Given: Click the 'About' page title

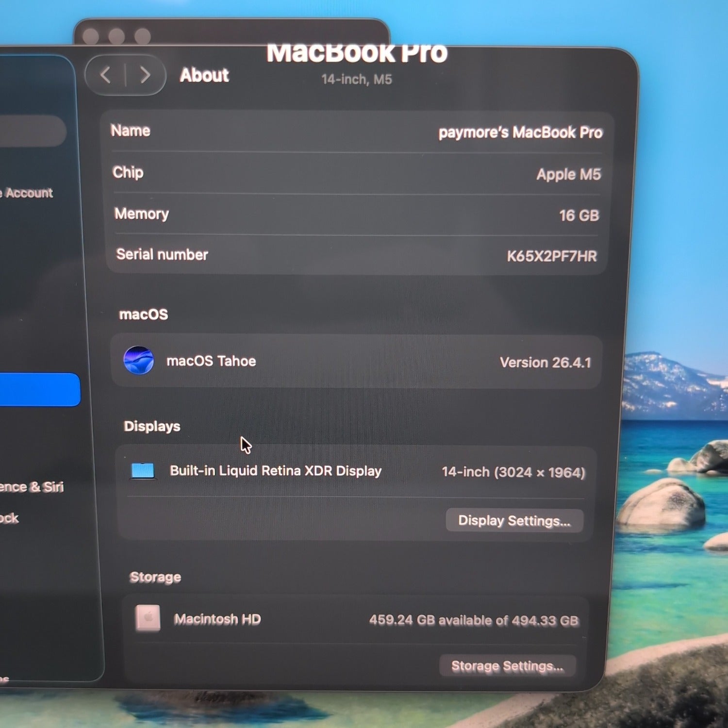Looking at the screenshot, I should pyautogui.click(x=204, y=75).
